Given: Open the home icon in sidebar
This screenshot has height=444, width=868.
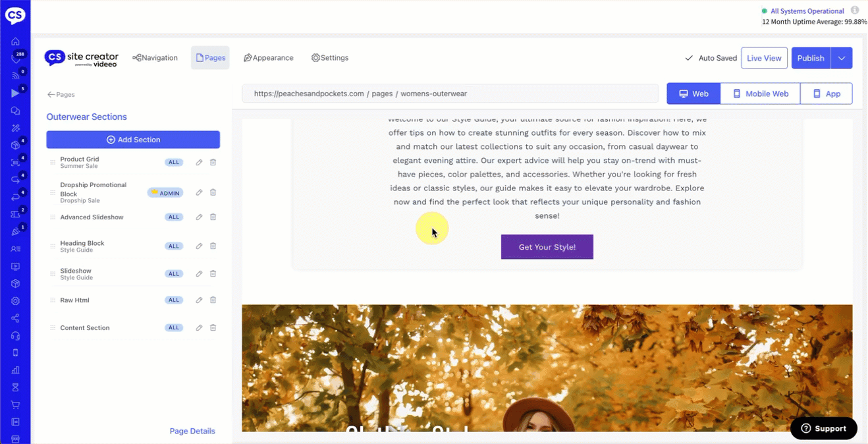Looking at the screenshot, I should (x=15, y=42).
